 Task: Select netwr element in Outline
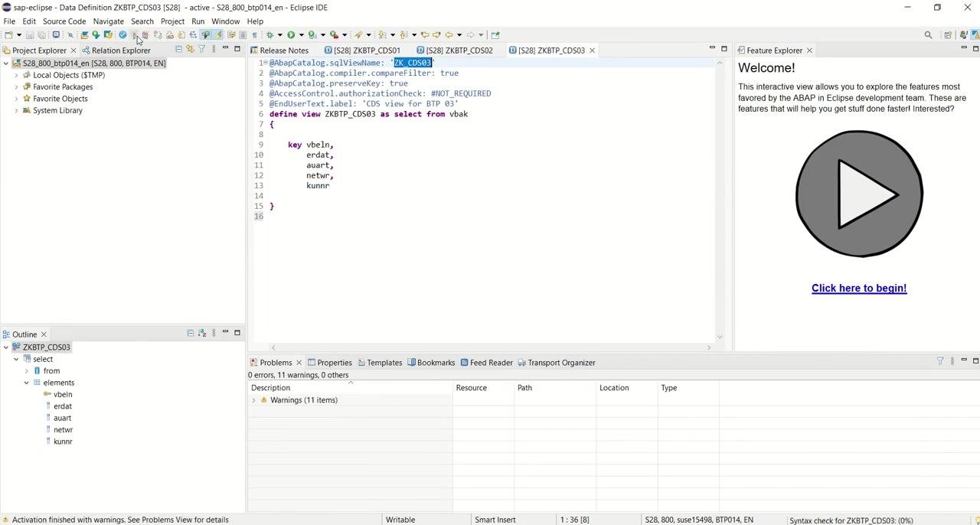click(x=63, y=430)
